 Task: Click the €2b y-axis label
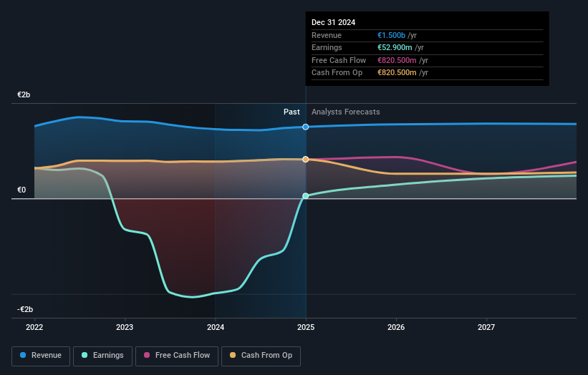[24, 94]
